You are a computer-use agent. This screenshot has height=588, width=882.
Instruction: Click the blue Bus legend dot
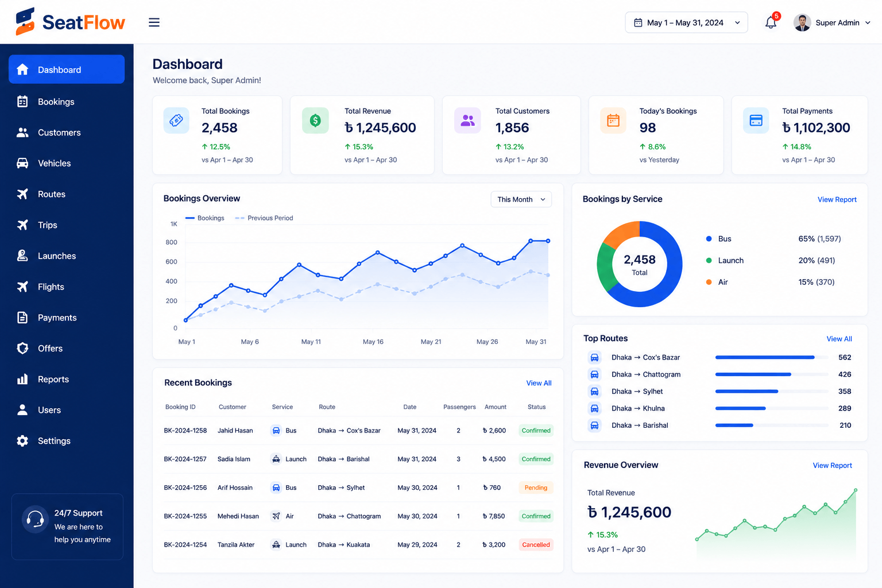pos(709,239)
